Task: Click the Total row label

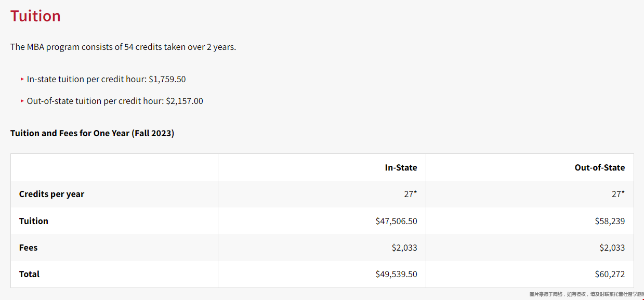Action: pyautogui.click(x=29, y=274)
